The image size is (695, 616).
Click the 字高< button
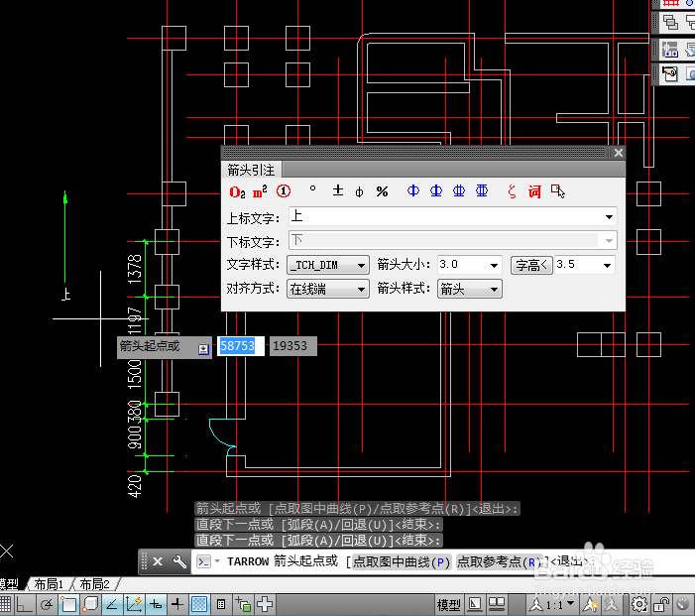531,265
